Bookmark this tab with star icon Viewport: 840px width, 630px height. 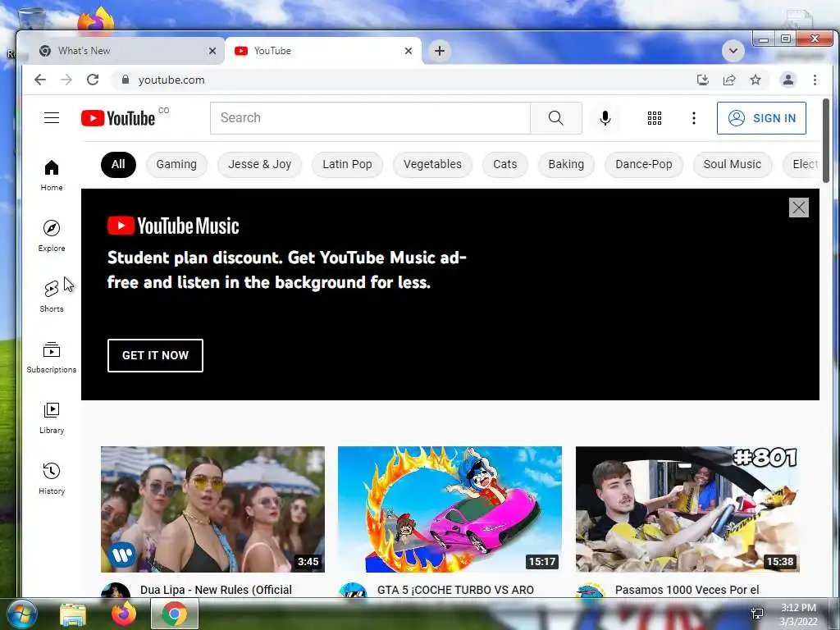[x=756, y=80]
